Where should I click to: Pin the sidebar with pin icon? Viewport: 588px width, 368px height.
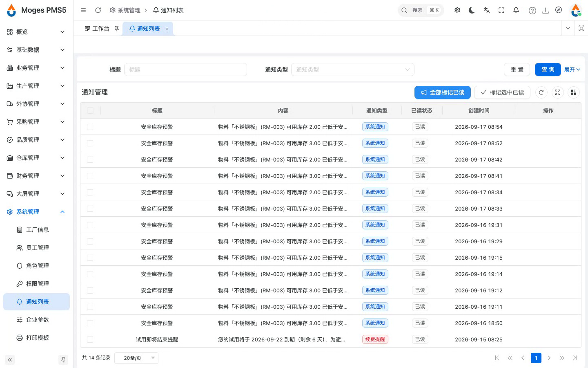pos(63,360)
